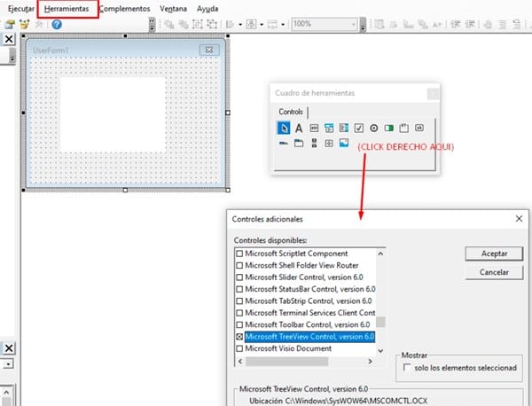Open the Herramientas menu

click(x=67, y=8)
